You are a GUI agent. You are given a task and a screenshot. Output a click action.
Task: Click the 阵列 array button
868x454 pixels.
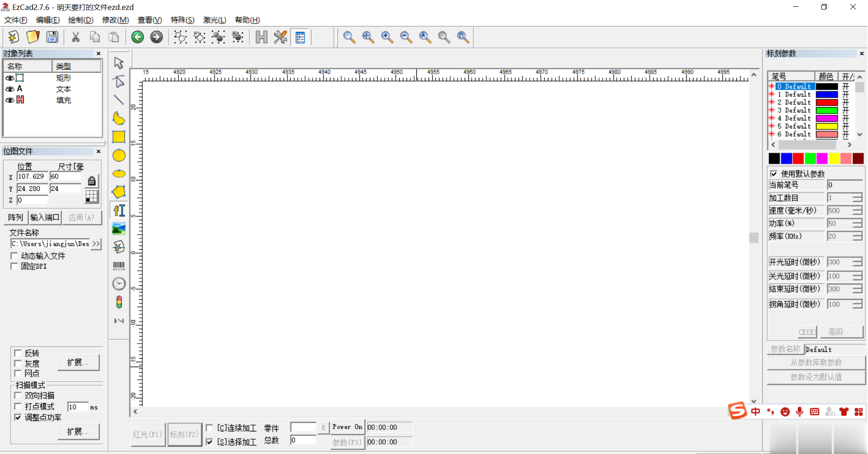point(16,218)
